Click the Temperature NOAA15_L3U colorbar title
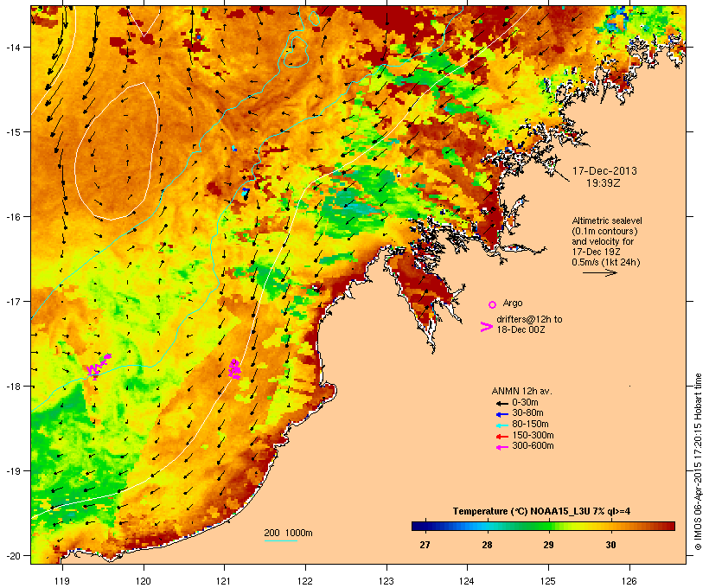 542,511
